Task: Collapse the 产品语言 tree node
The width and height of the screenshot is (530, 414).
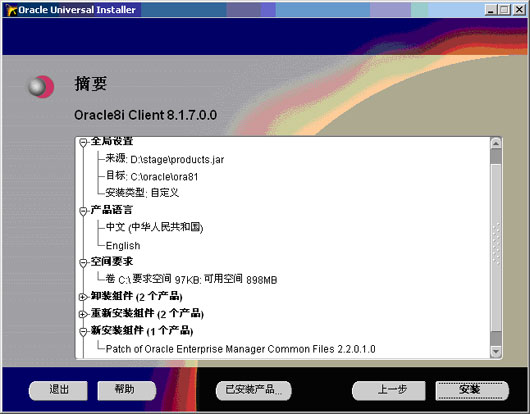Action: (83, 212)
